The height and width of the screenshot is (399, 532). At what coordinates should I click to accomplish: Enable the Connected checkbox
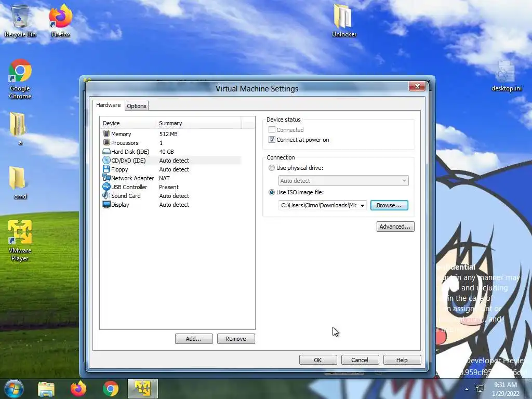click(272, 129)
